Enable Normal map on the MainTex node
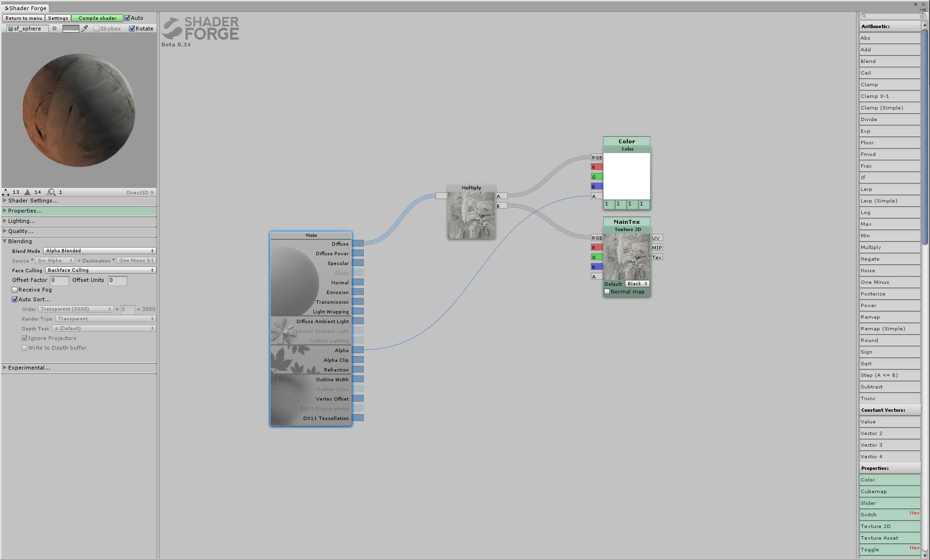Screen dimensions: 930x560 tap(607, 291)
